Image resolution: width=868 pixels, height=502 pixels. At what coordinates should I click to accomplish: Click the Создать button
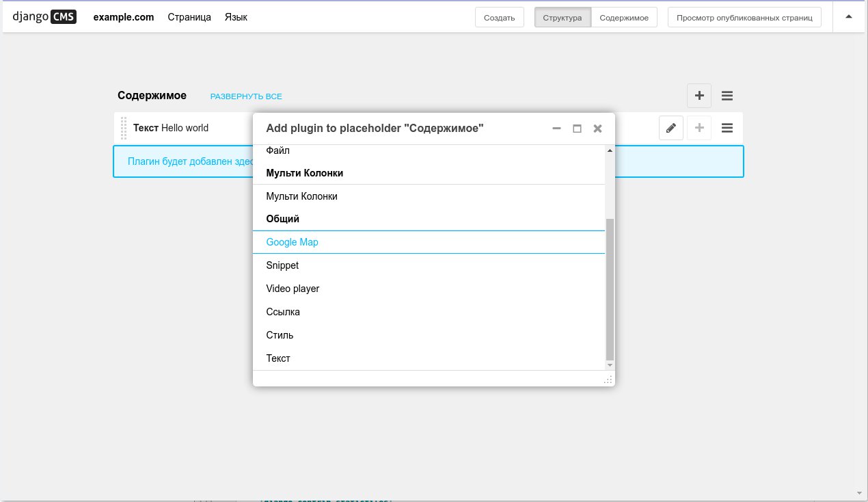pos(499,17)
